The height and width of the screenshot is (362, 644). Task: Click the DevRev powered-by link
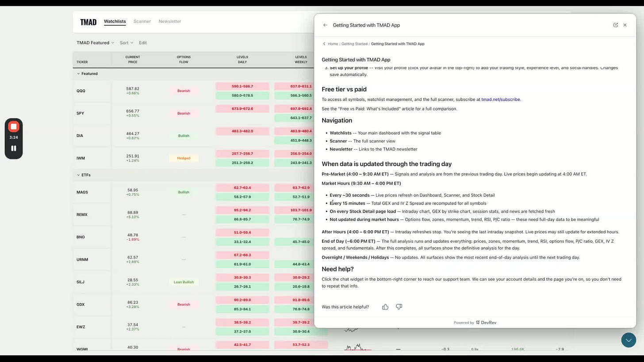click(486, 323)
